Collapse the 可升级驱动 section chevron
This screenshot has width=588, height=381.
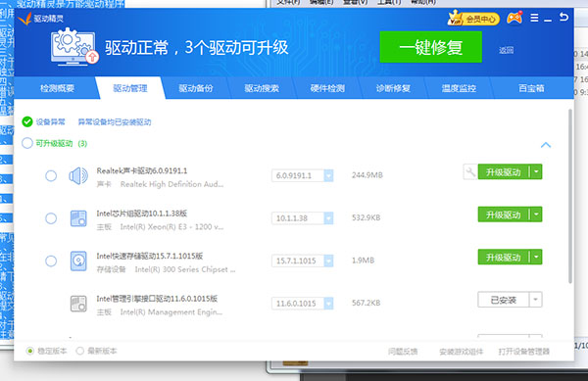pos(546,145)
